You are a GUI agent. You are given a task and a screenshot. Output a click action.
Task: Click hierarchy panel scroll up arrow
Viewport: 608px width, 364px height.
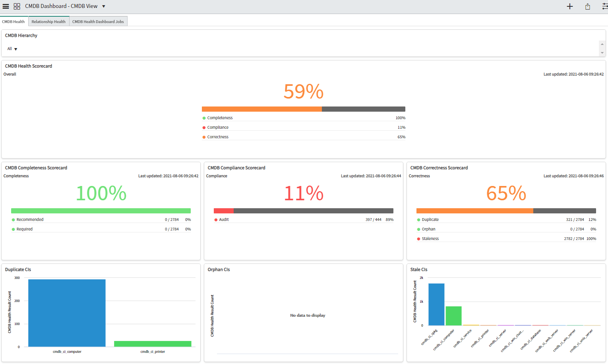[x=602, y=44]
